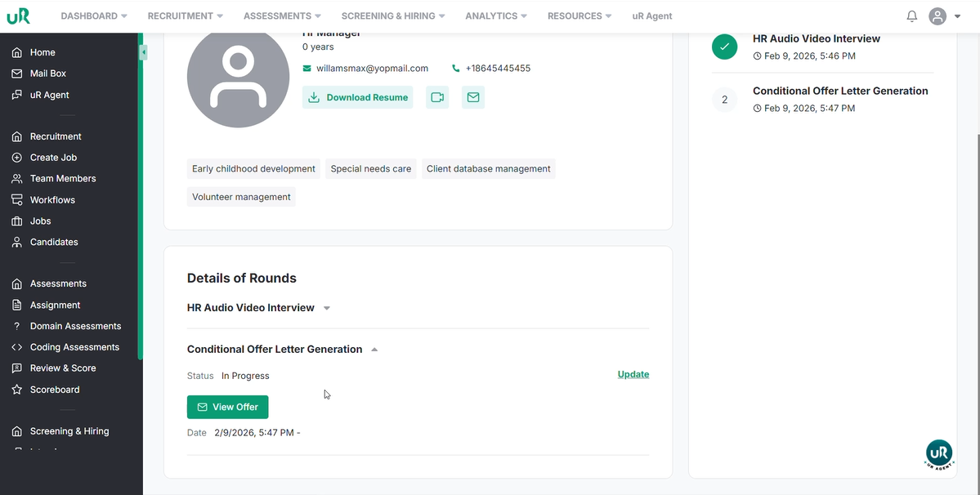Select uR Agent in the top navigation
Image resolution: width=980 pixels, height=495 pixels.
point(652,16)
